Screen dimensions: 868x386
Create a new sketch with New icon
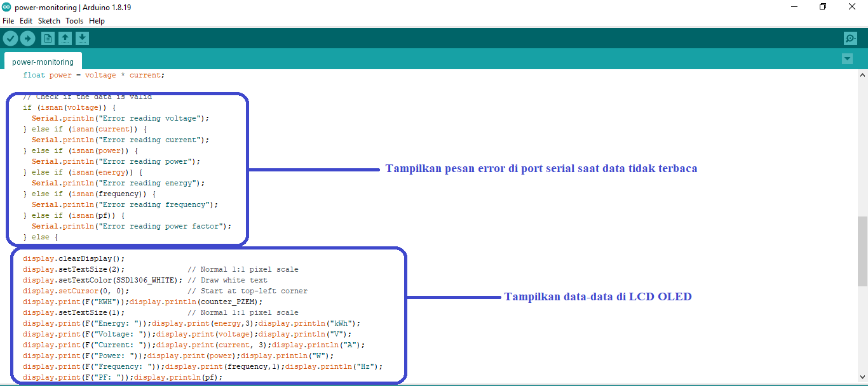point(48,39)
